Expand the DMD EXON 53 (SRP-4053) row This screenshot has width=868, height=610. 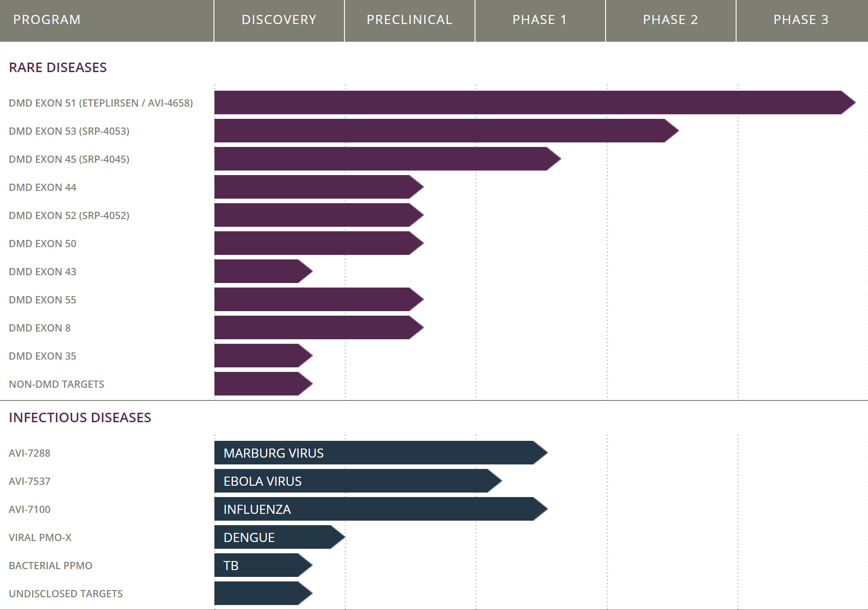(69, 131)
